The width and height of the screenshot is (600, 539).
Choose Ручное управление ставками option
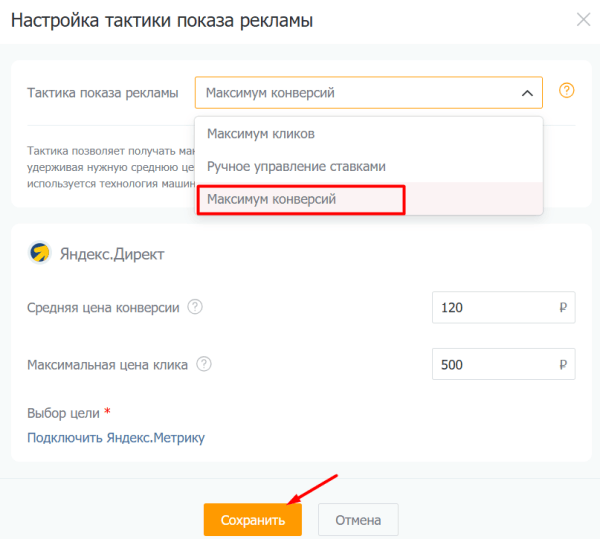(x=368, y=166)
